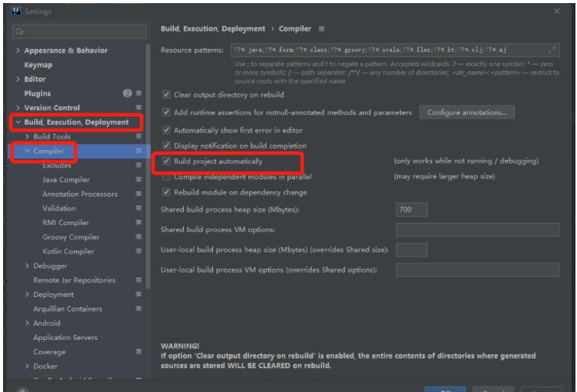Click the IntelliJ icon in title bar

pyautogui.click(x=16, y=11)
